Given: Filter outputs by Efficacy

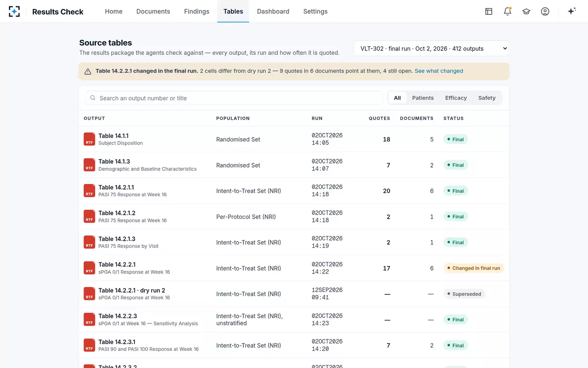Looking at the screenshot, I should pyautogui.click(x=456, y=98).
